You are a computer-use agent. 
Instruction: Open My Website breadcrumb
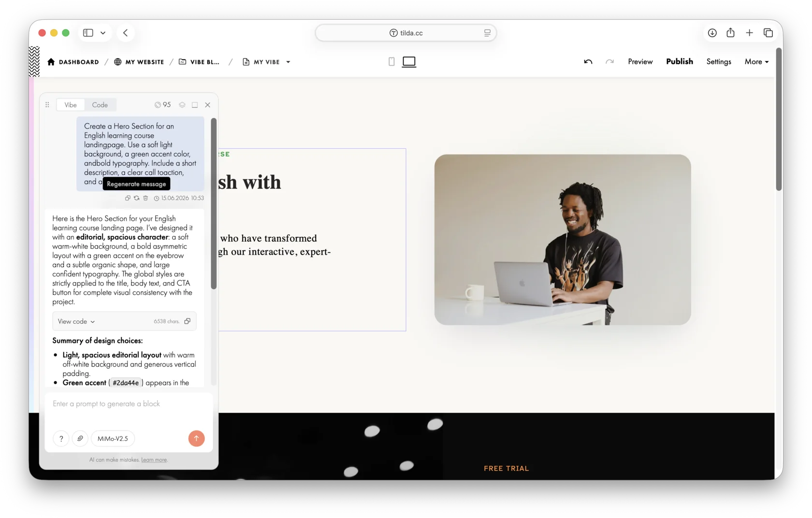(x=139, y=62)
